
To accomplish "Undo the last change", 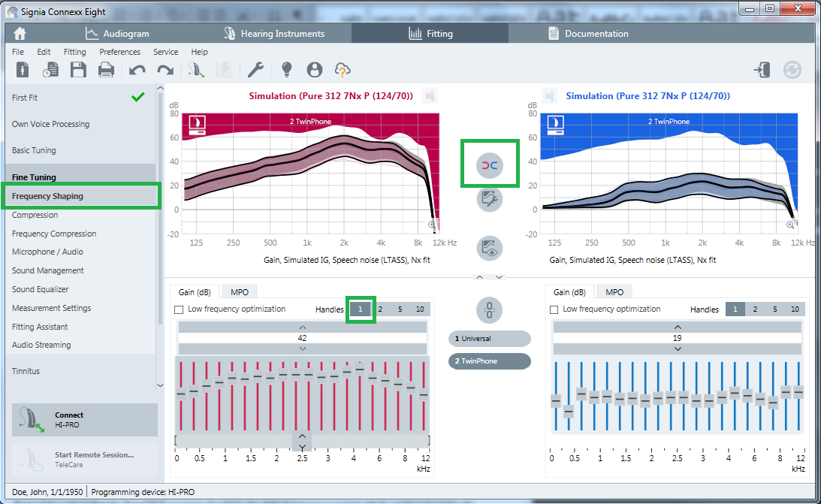I will click(x=137, y=70).
